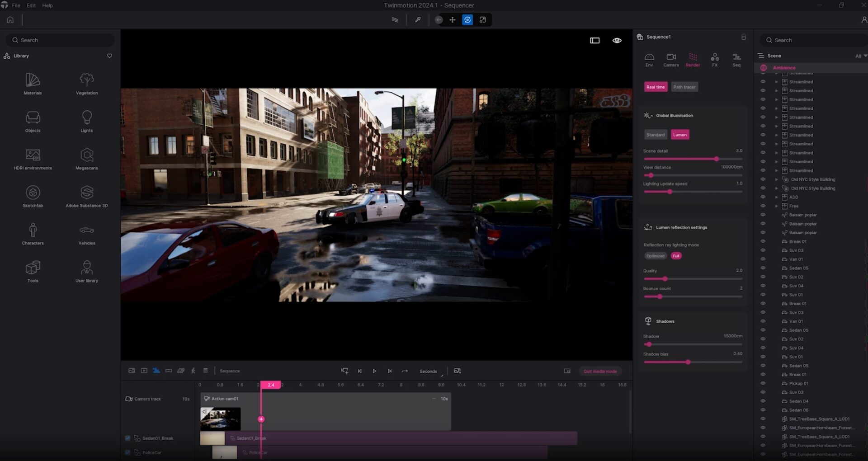868x461 pixels.
Task: Open the Camera settings tab in Sequencer
Action: tap(671, 59)
